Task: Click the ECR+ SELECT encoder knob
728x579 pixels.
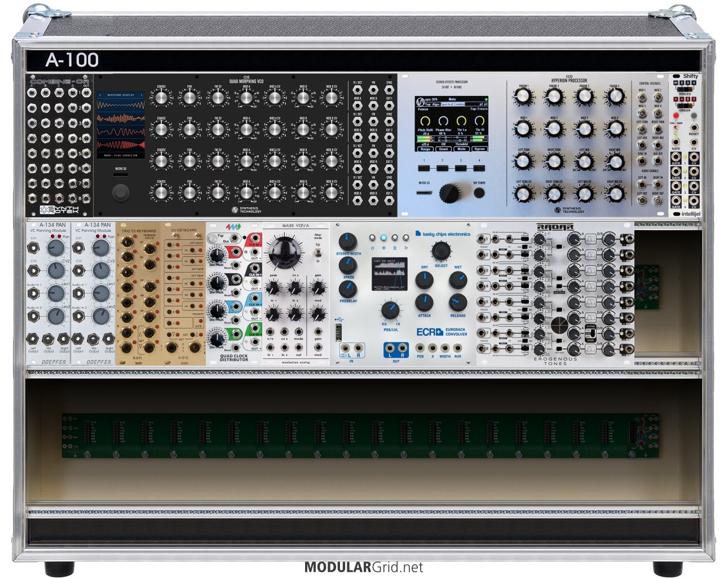Action: point(442,252)
